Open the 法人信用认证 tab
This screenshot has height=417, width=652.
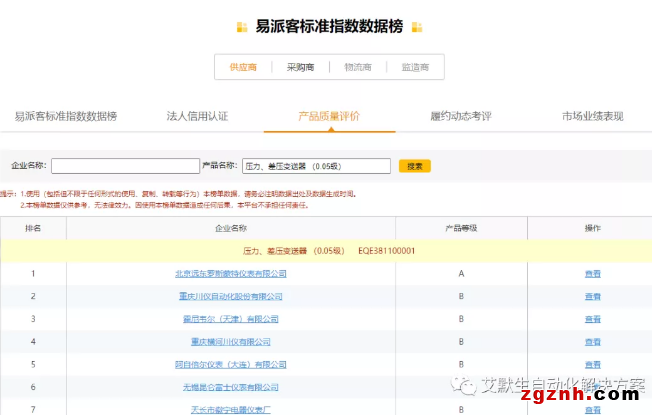(x=198, y=116)
